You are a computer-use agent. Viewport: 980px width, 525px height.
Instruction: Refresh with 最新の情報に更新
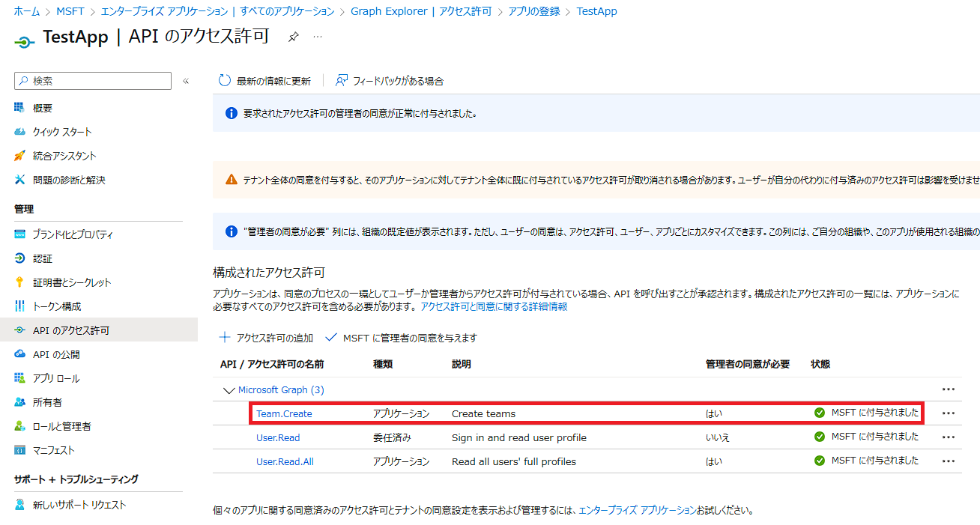pos(264,80)
